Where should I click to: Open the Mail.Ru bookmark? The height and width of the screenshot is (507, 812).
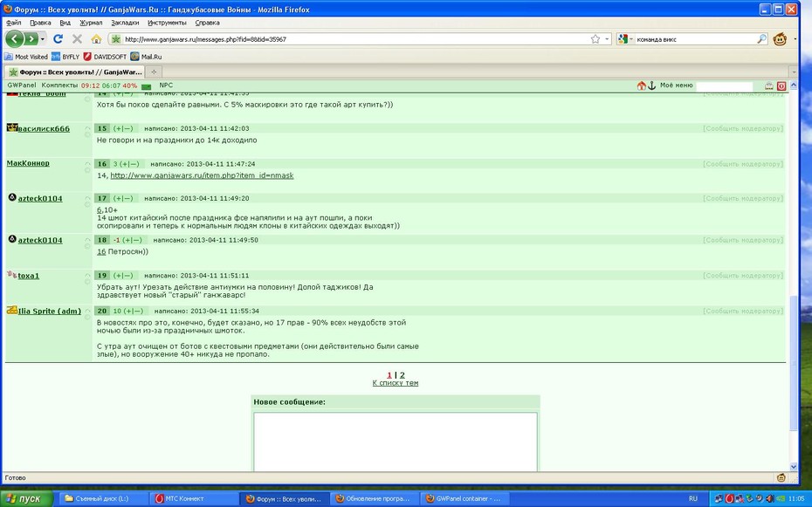[x=146, y=57]
